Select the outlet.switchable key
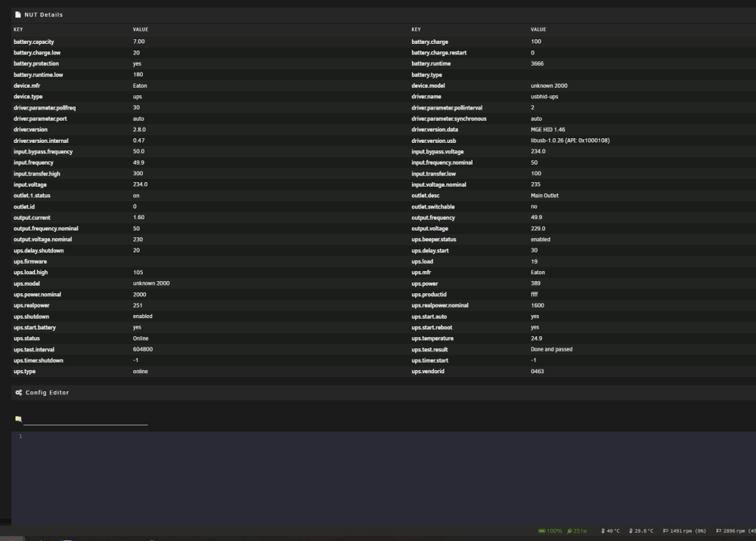 [x=433, y=207]
